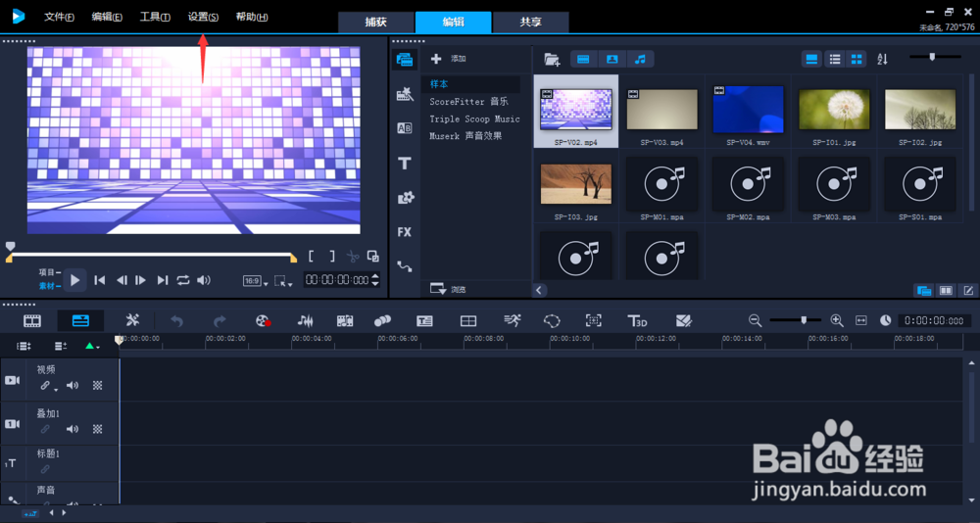Mute the 视频 track audio
Viewport: 980px width, 523px height.
tap(73, 386)
